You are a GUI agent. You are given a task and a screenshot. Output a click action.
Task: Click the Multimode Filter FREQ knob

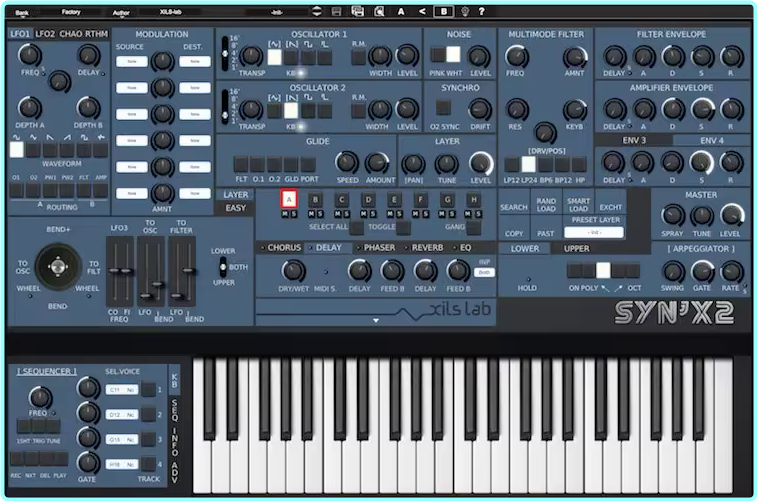[516, 56]
